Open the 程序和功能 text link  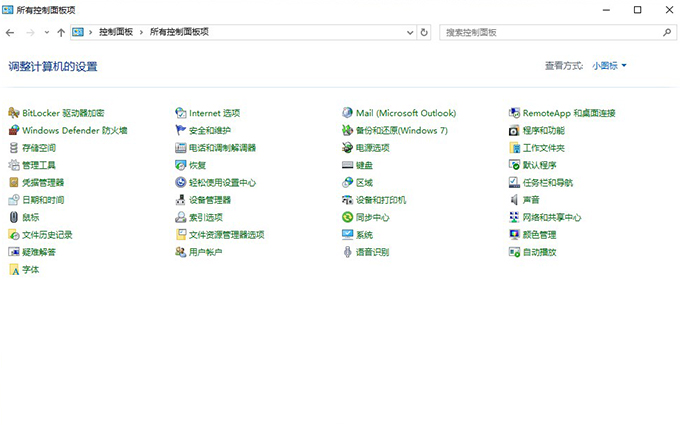click(544, 131)
